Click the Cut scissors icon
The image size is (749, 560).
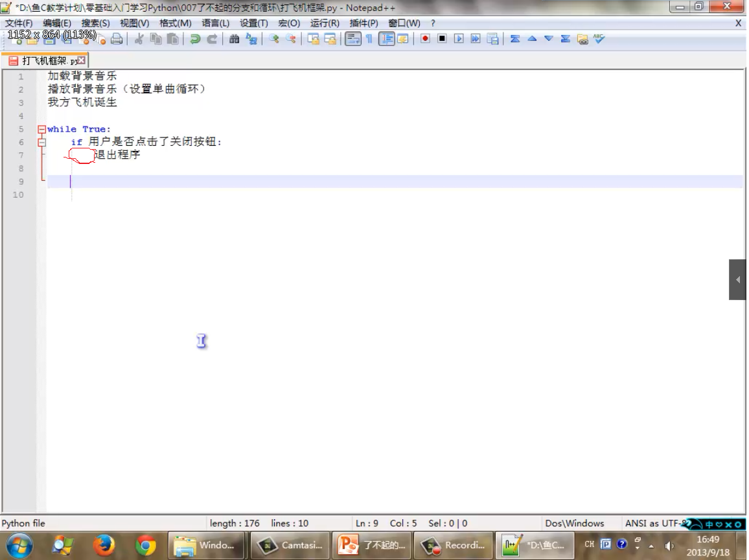coord(139,39)
